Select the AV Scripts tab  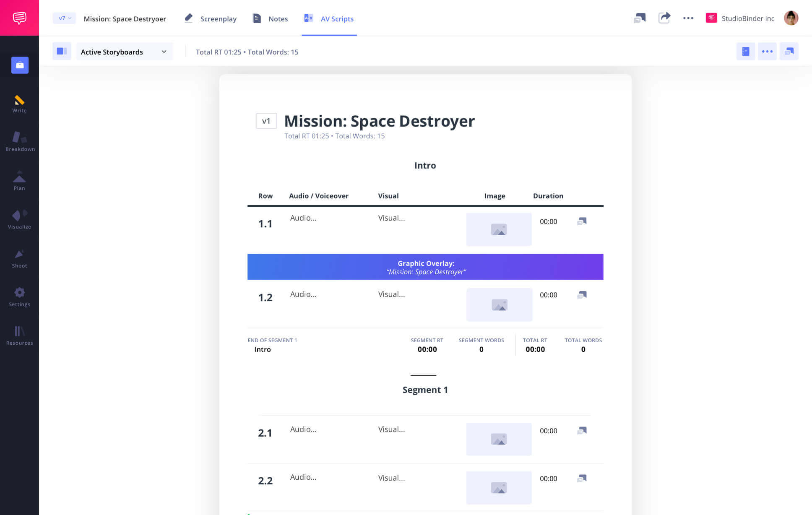pyautogui.click(x=329, y=18)
